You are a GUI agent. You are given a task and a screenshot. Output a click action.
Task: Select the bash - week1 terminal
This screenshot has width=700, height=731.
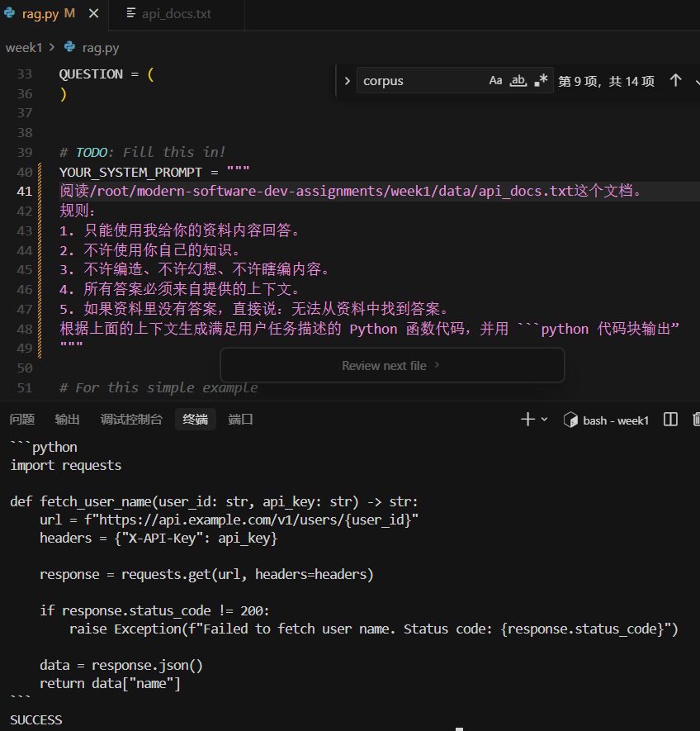pos(607,420)
